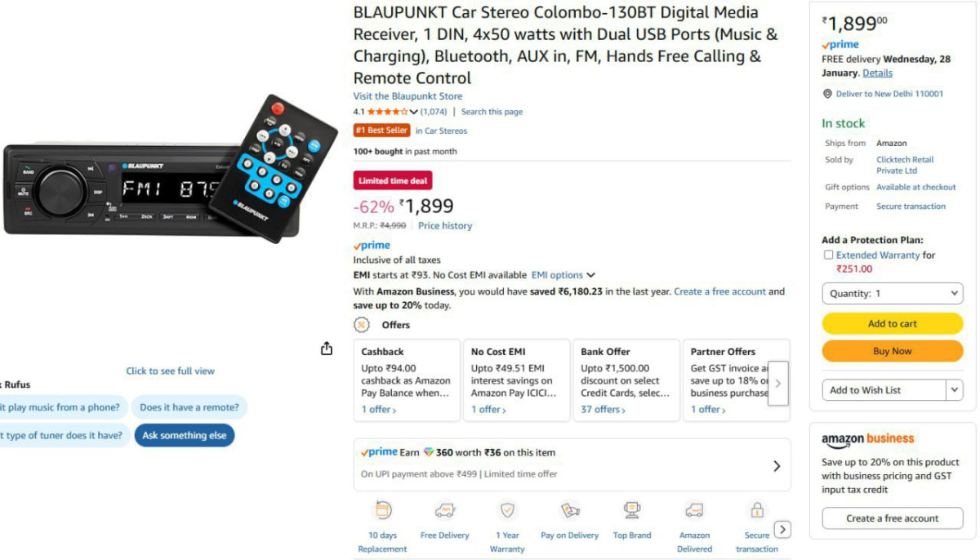Visit the Blaupunkt Store link
Viewport: 980px width, 560px height.
click(x=408, y=96)
